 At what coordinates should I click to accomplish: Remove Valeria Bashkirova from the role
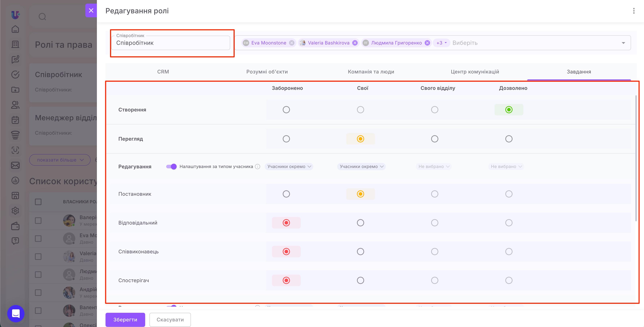355,43
